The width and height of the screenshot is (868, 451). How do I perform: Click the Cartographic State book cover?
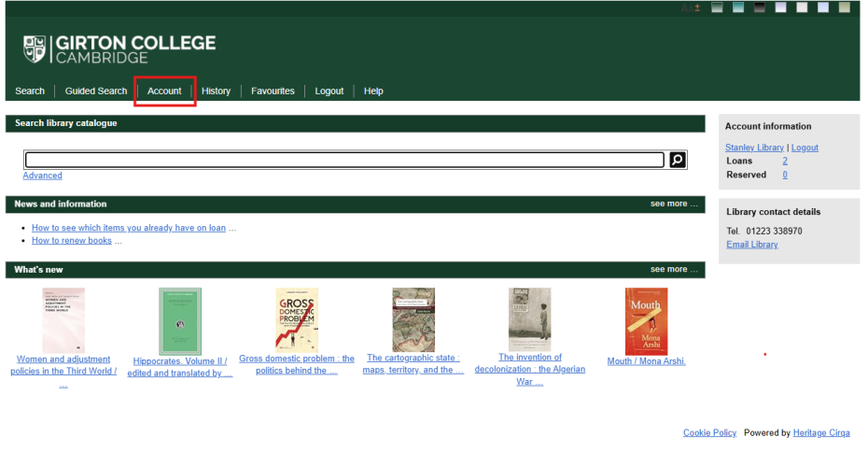click(x=413, y=319)
